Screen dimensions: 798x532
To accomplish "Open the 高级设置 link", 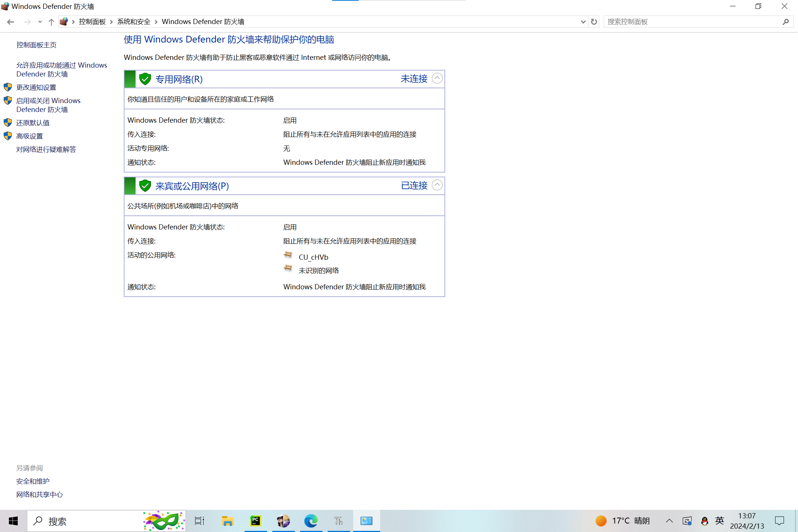I will (x=30, y=136).
